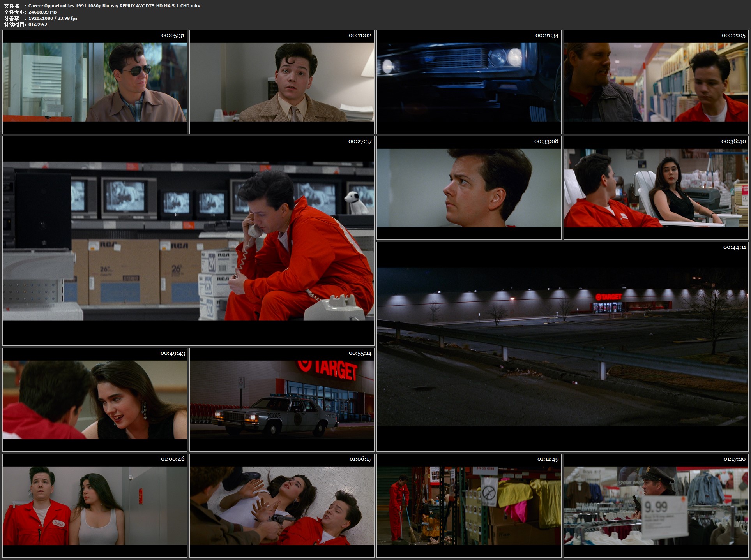
Task: Open the store aisle thumbnail at 00:22:05
Action: 656,82
